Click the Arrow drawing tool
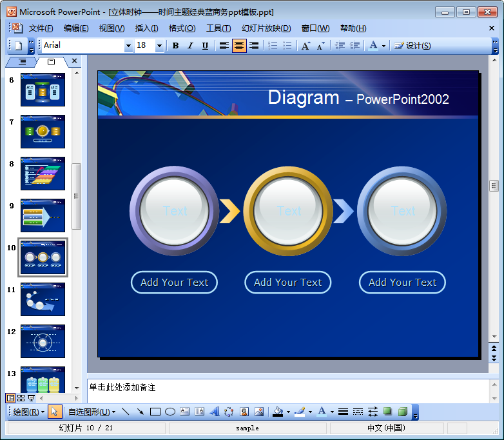The image size is (504, 440). point(140,412)
